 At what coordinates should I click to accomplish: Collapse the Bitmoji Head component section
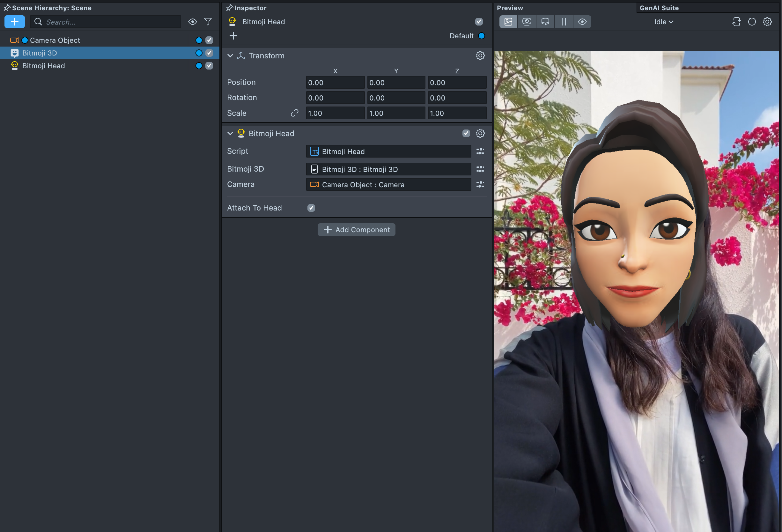coord(230,134)
